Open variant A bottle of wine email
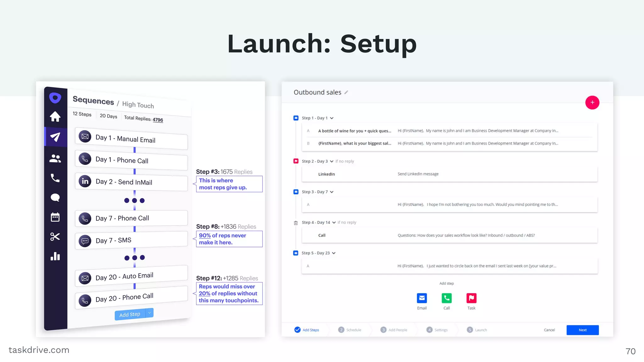Screen dimensions: 644x362 pos(450,131)
